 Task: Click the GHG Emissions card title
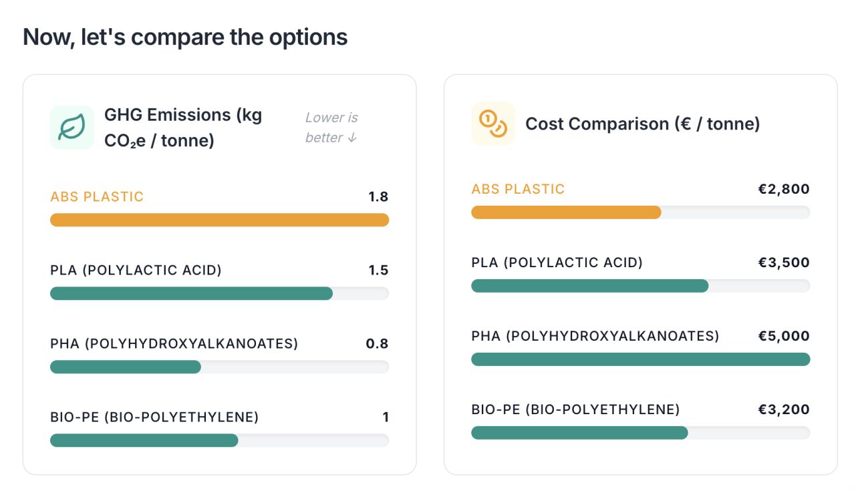183,128
